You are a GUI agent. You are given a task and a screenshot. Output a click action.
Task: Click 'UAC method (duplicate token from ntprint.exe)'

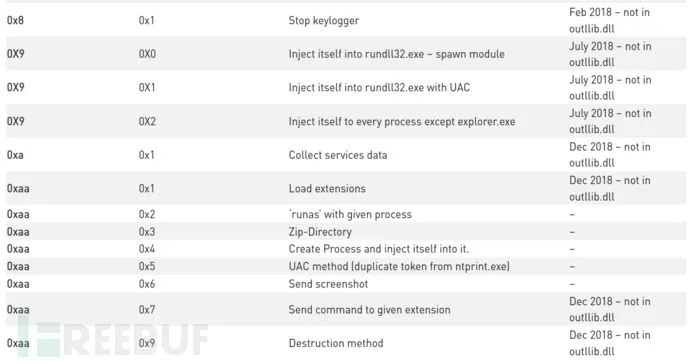399,266
